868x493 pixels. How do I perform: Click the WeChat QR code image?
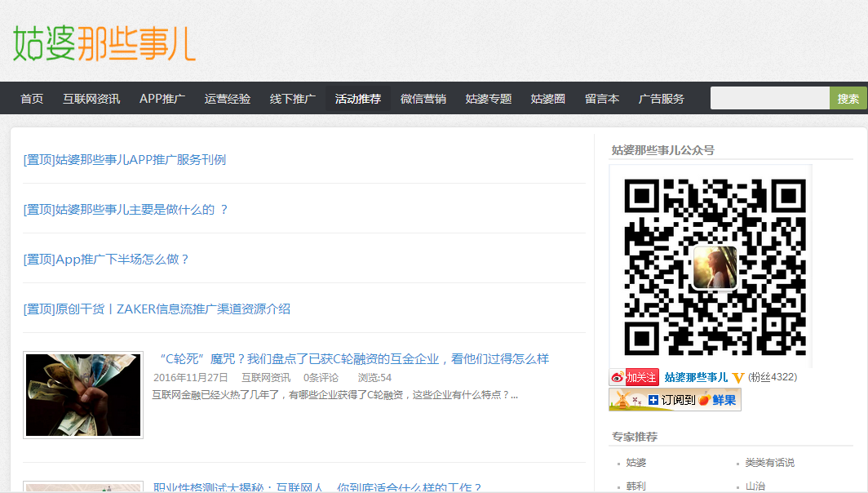pos(710,266)
